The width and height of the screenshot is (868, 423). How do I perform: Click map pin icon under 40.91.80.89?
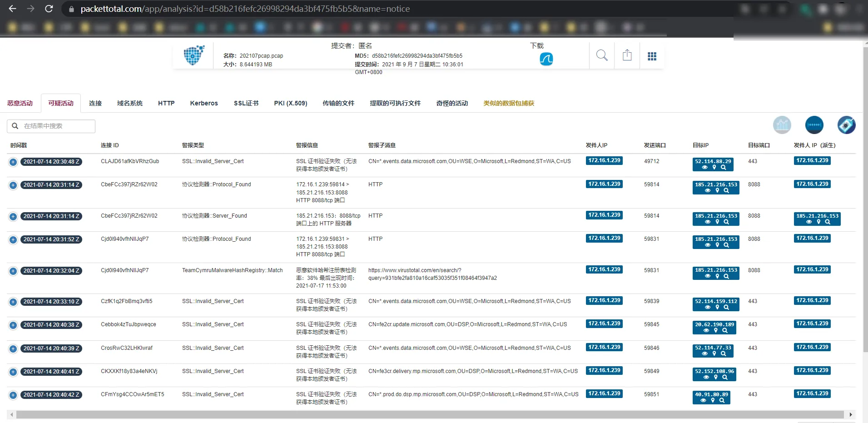pyautogui.click(x=713, y=400)
